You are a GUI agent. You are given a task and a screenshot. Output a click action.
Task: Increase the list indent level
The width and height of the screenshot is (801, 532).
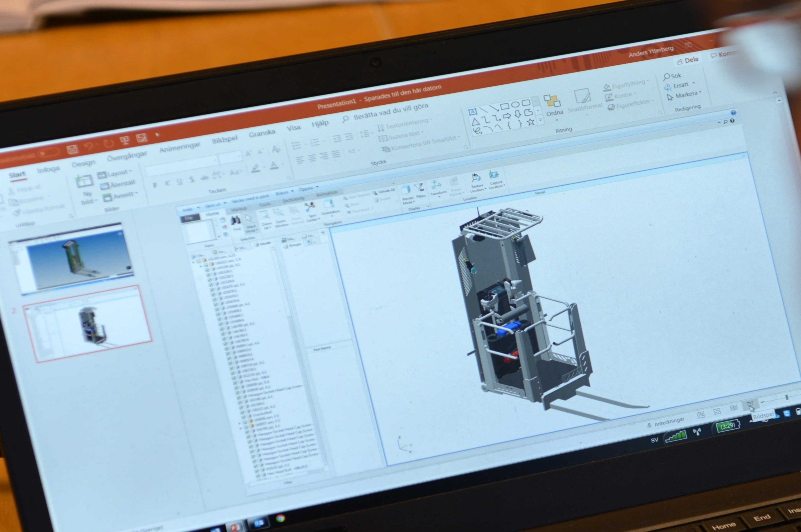pyautogui.click(x=349, y=136)
